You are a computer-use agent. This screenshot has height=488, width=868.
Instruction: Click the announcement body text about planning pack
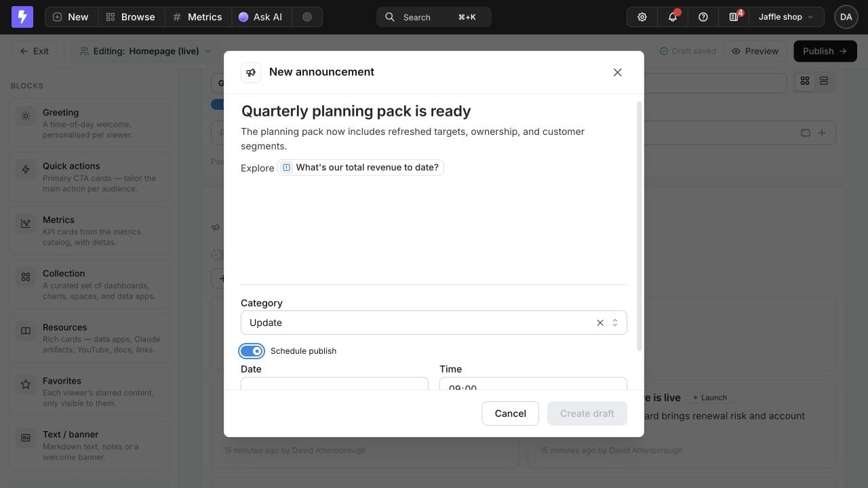(412, 138)
